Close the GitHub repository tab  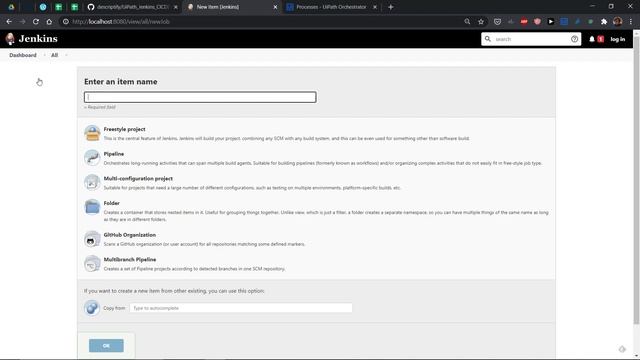coord(176,7)
